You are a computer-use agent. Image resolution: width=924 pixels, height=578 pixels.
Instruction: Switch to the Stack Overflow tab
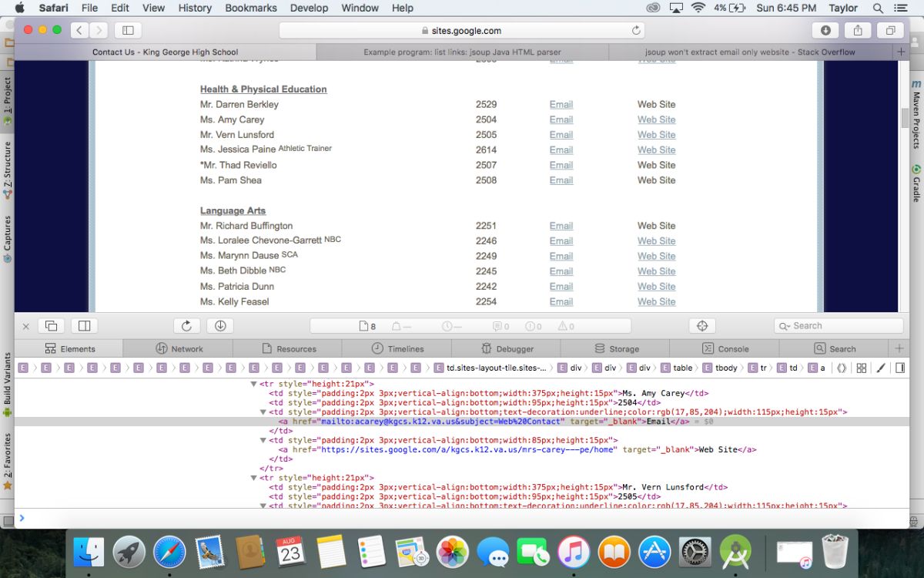pyautogui.click(x=750, y=52)
